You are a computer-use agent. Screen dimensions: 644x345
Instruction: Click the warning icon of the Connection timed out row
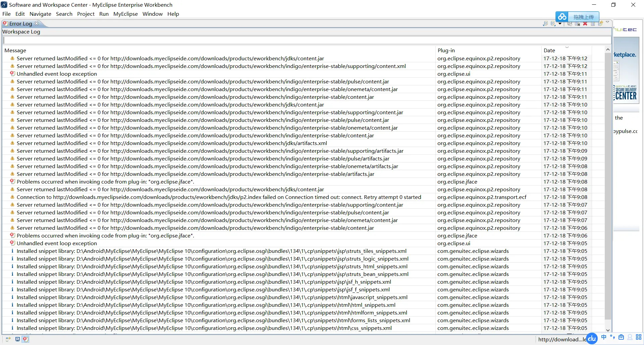tap(12, 197)
